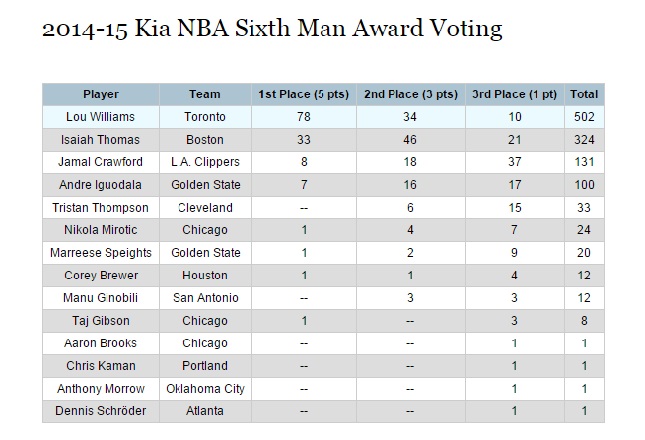Select Corey Brewer's Houston team cell
Image resolution: width=645 pixels, height=440 pixels.
(x=204, y=275)
